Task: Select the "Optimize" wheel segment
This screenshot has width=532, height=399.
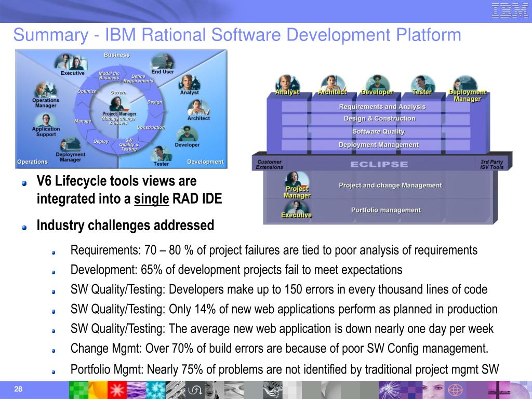Action: [87, 91]
